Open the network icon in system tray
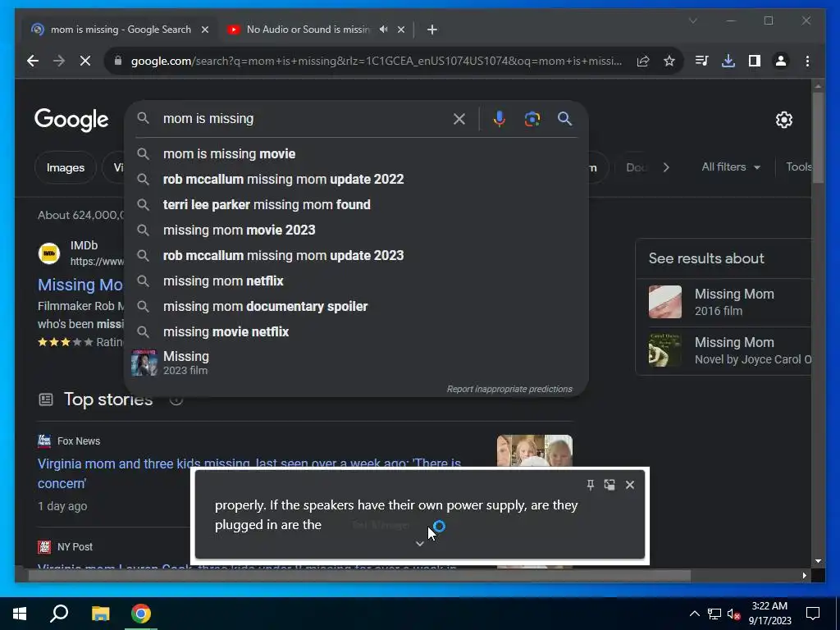The height and width of the screenshot is (630, 840). 714,614
